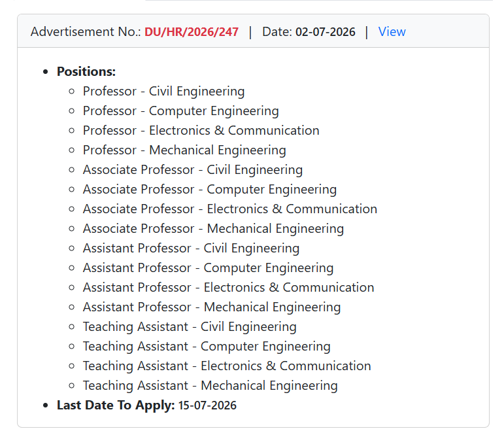Select Associate Professor - Computer Engineering
The height and width of the screenshot is (448, 504).
click(x=210, y=190)
